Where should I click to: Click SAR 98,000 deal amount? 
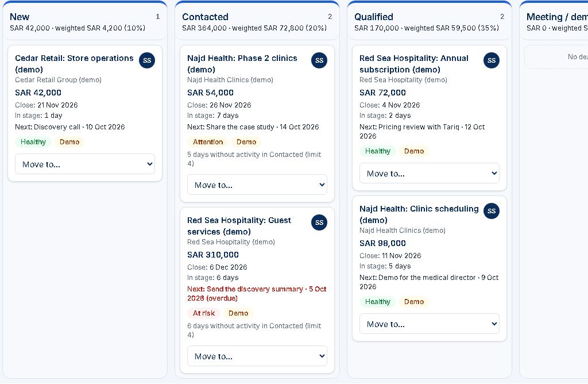tap(382, 243)
